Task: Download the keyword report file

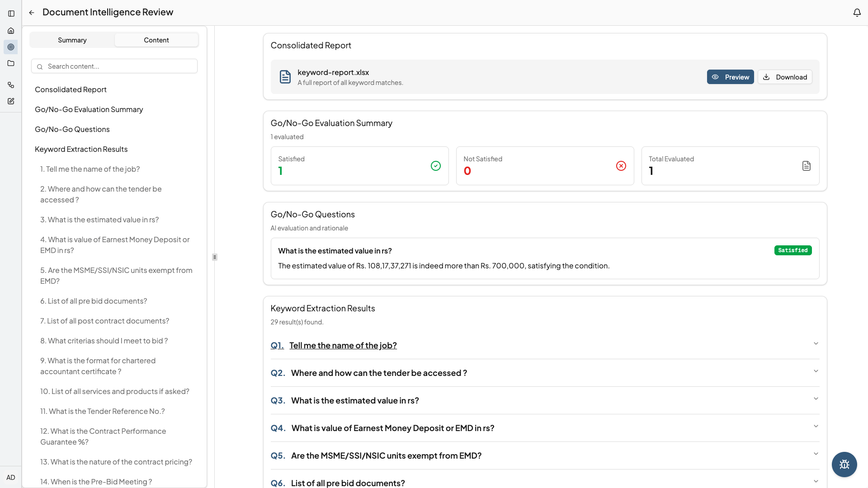Action: click(x=785, y=77)
